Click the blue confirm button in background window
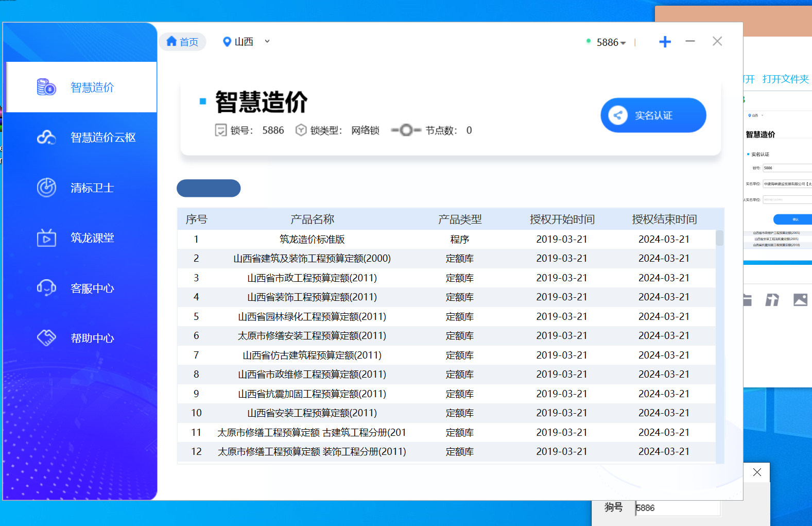Image resolution: width=812 pixels, height=526 pixels. pyautogui.click(x=793, y=219)
